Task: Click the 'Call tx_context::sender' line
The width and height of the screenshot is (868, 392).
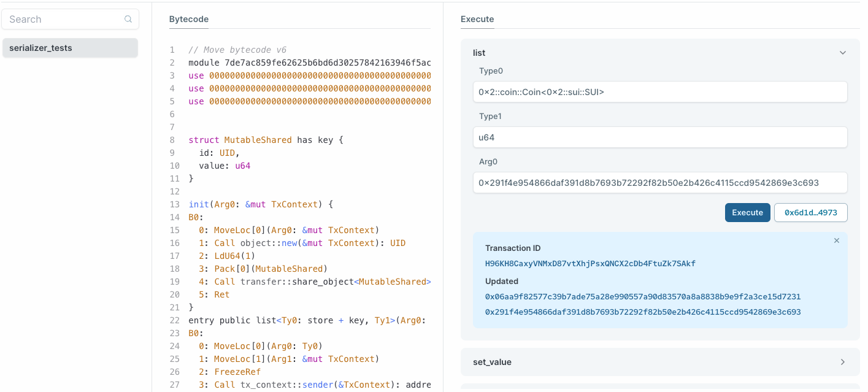Action: pos(315,385)
